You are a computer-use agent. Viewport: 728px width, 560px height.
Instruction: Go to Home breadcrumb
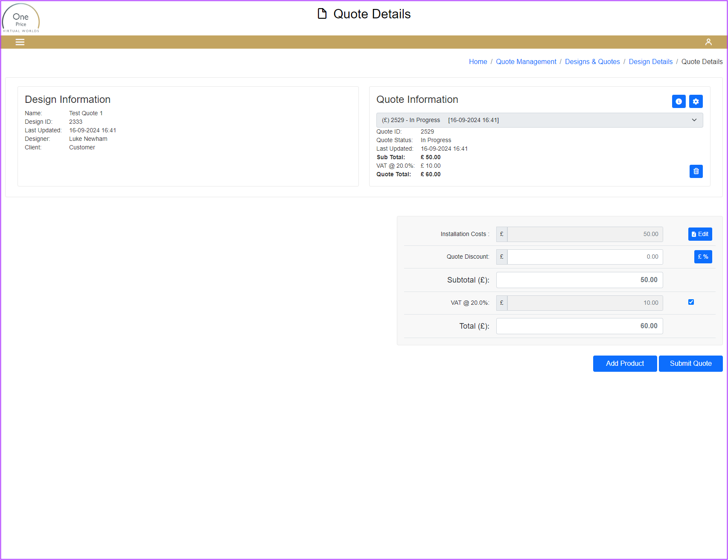pos(478,62)
